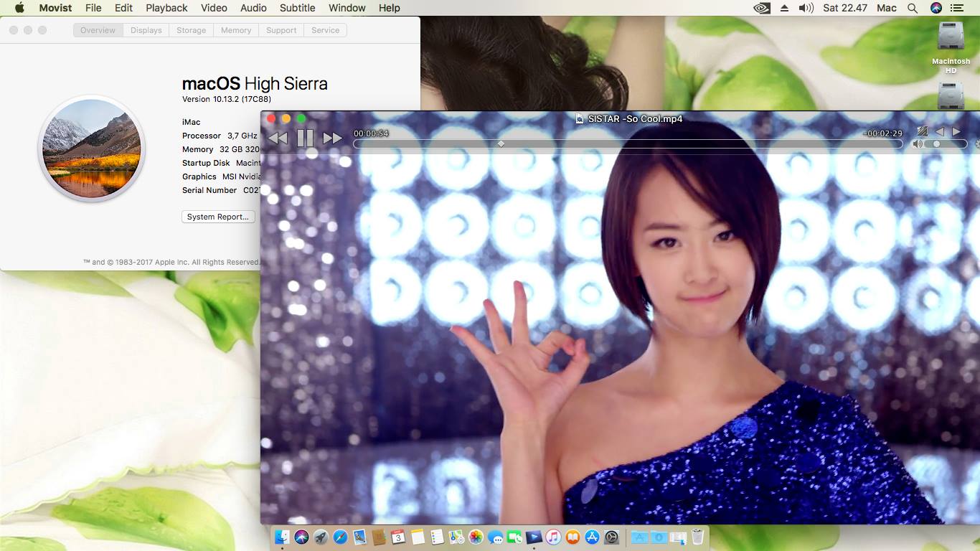Click the SISTAR -So Cool.mp4 file icon in title bar
980x551 pixels.
[580, 119]
